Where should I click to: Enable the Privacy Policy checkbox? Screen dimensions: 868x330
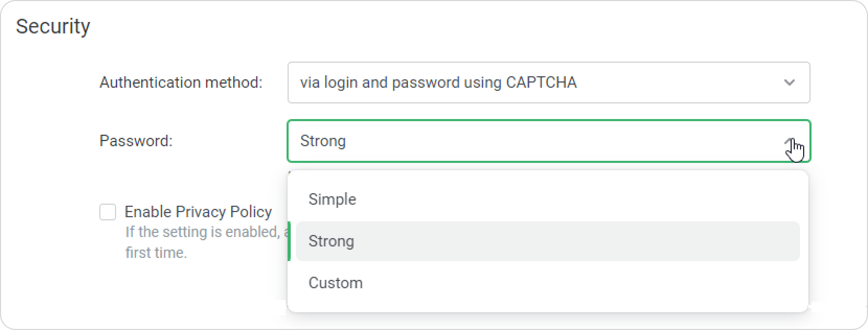[108, 212]
